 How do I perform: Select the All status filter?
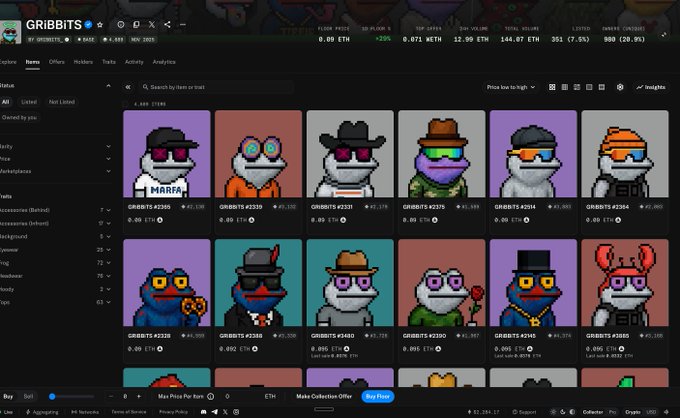point(6,102)
